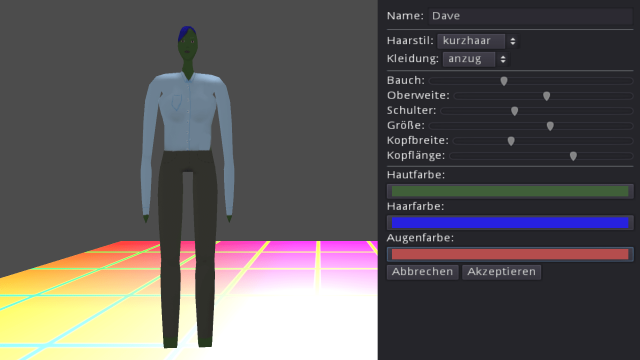The image size is (640, 360).
Task: Click the Abbrechen button
Action: (422, 272)
